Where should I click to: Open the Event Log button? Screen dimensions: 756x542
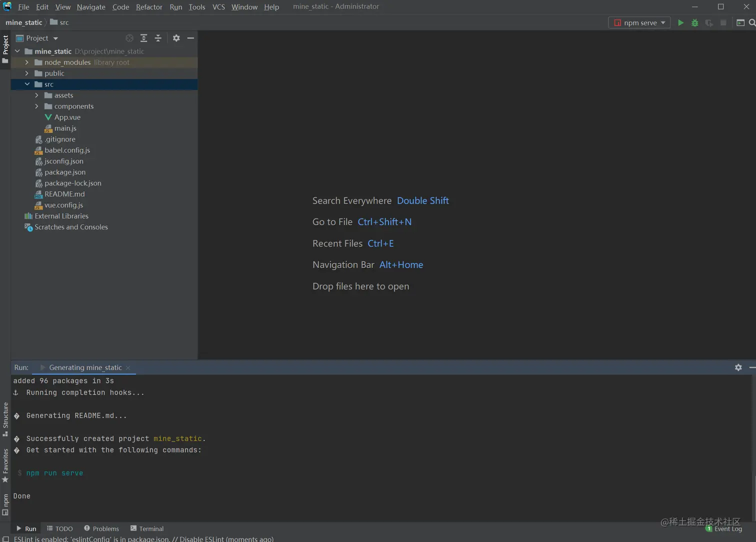[x=724, y=528]
